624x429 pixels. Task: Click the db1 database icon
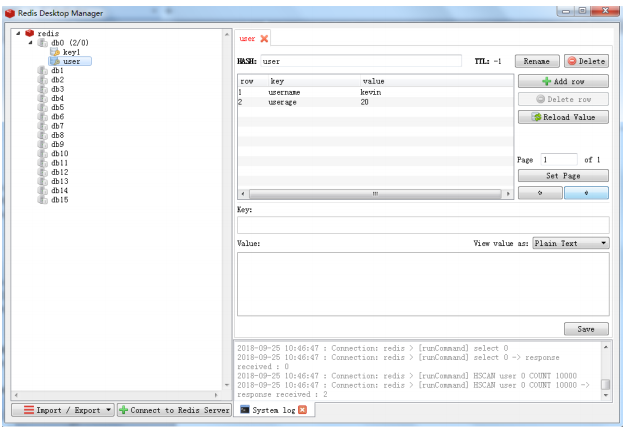[43, 70]
